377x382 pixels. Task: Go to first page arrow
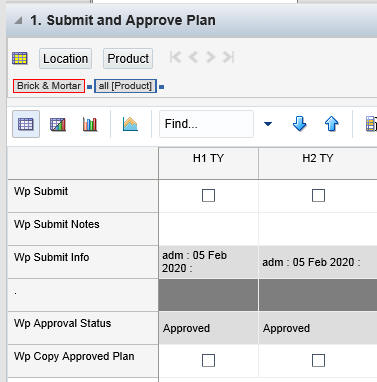pos(175,57)
